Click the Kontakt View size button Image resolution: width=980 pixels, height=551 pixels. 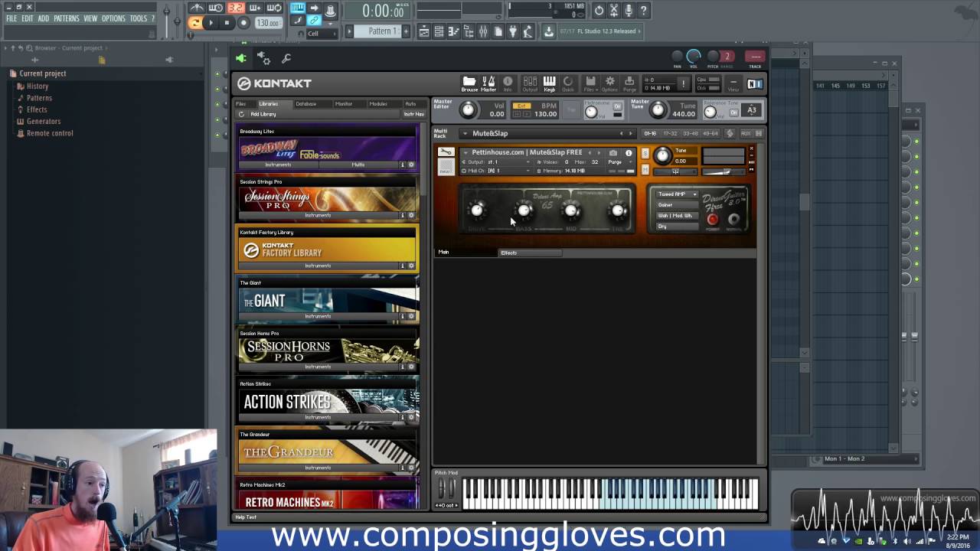click(x=733, y=83)
